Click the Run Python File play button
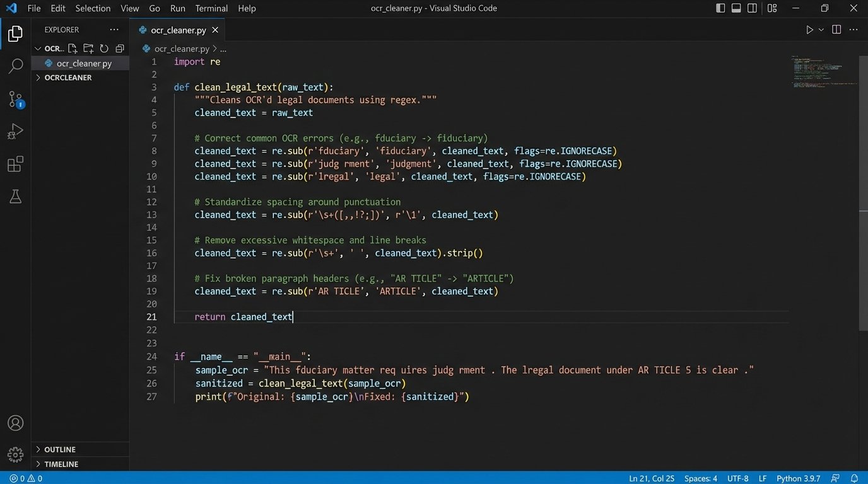The image size is (868, 484). (x=809, y=30)
